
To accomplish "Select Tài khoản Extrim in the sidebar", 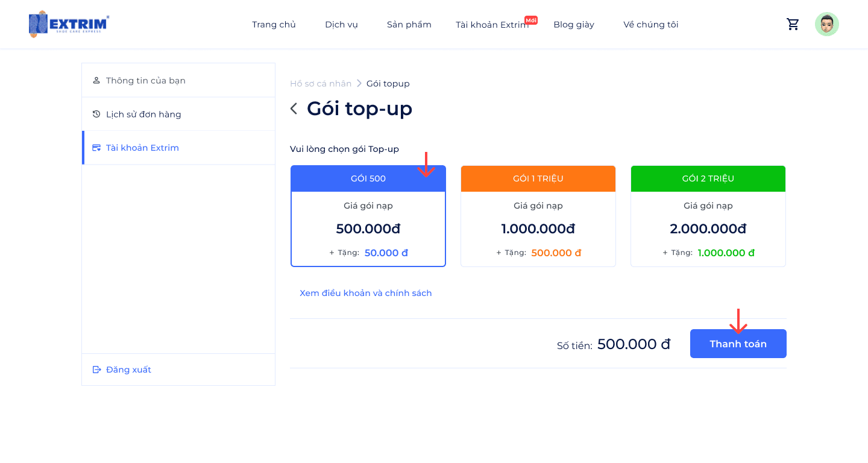I will pyautogui.click(x=178, y=148).
